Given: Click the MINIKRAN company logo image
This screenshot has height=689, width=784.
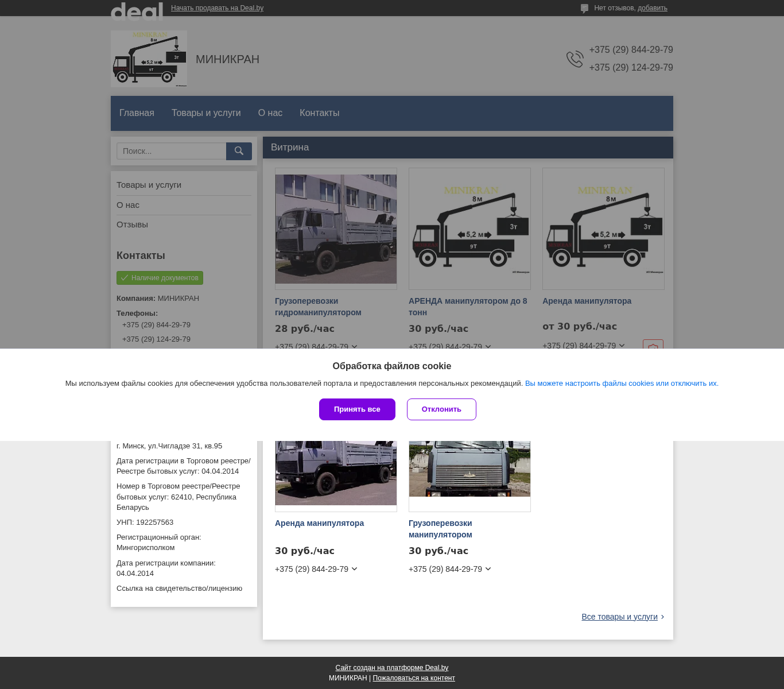Looking at the screenshot, I should point(149,59).
